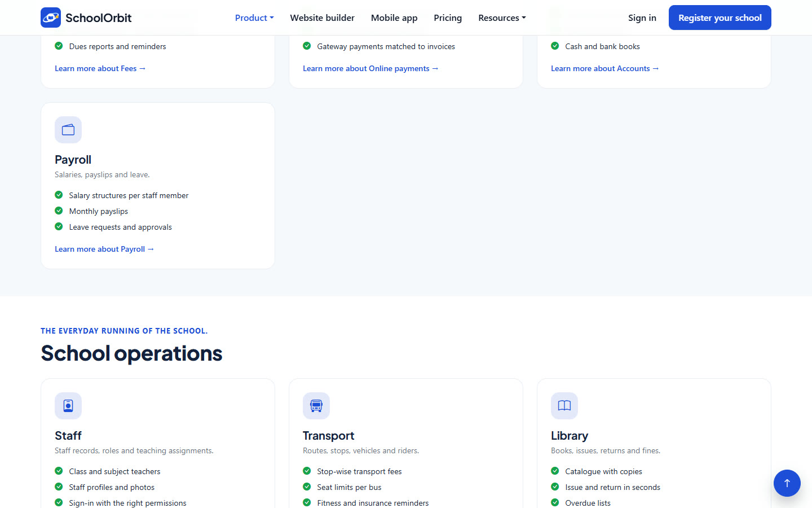
Task: Open the Website builder page
Action: (x=323, y=17)
